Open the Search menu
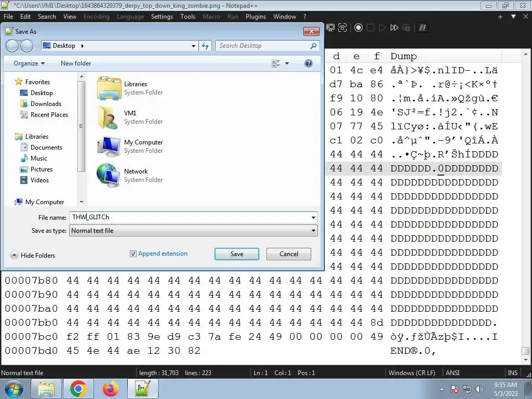 pos(47,17)
